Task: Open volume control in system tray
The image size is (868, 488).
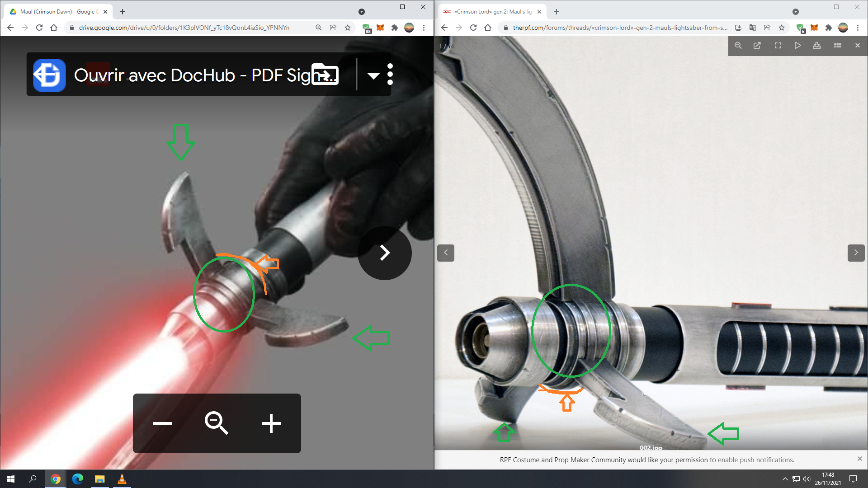Action: [x=807, y=479]
